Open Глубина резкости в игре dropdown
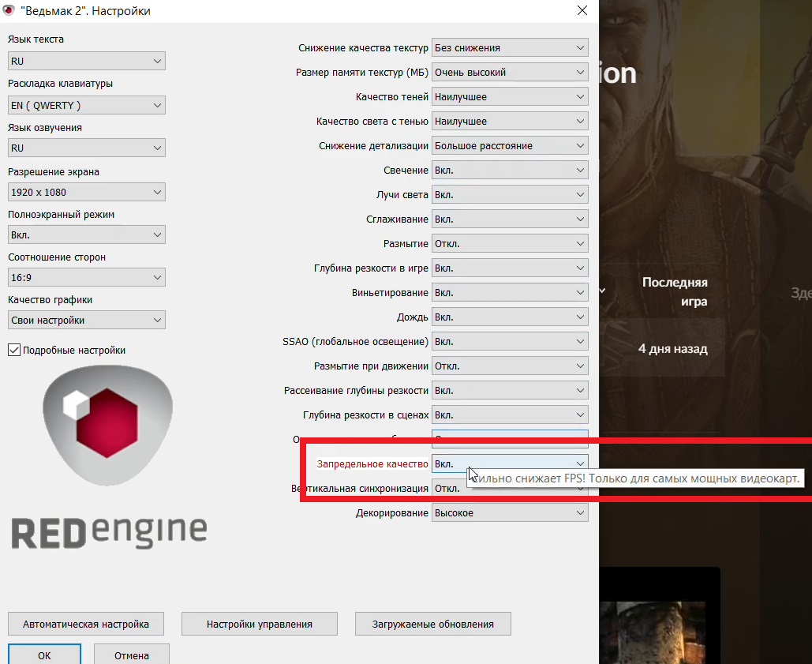 510,268
